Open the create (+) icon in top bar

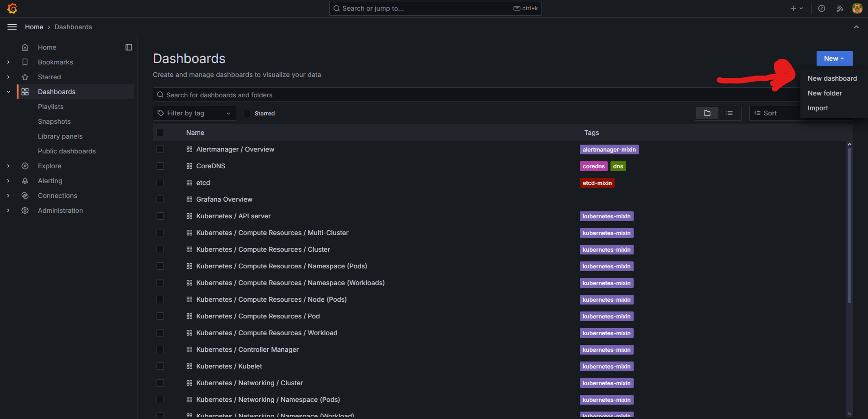pos(793,8)
